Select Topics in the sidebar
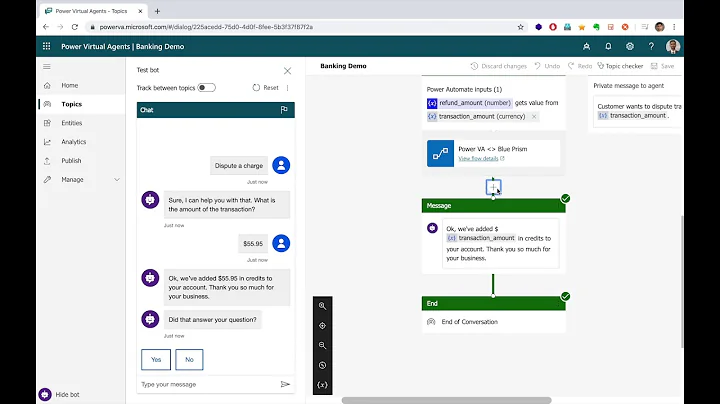 coord(72,104)
